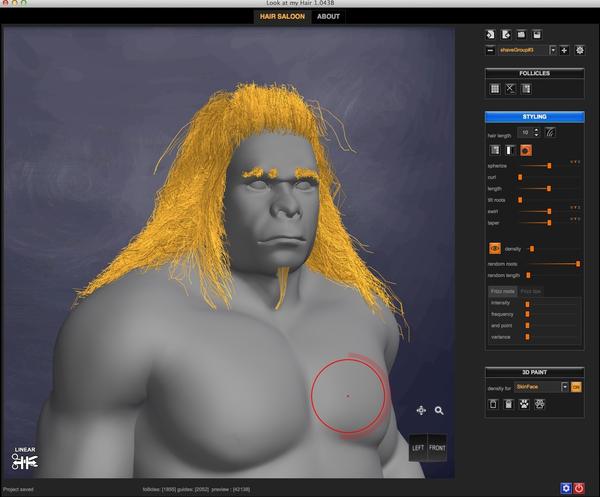Click the red power quit button
600x497 pixels.
click(579, 488)
